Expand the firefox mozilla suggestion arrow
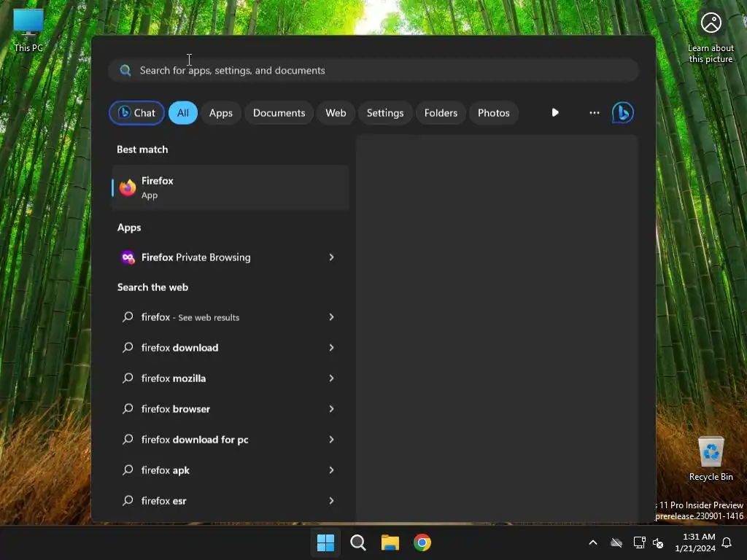 tap(332, 378)
